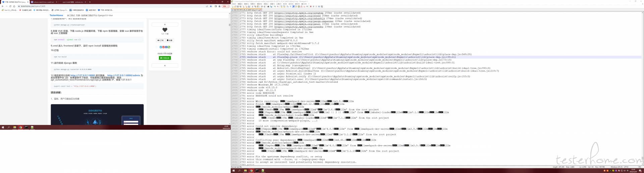644x173 pixels.
Task: Click the File Explorer icon on right taskbar
Action: click(245, 171)
